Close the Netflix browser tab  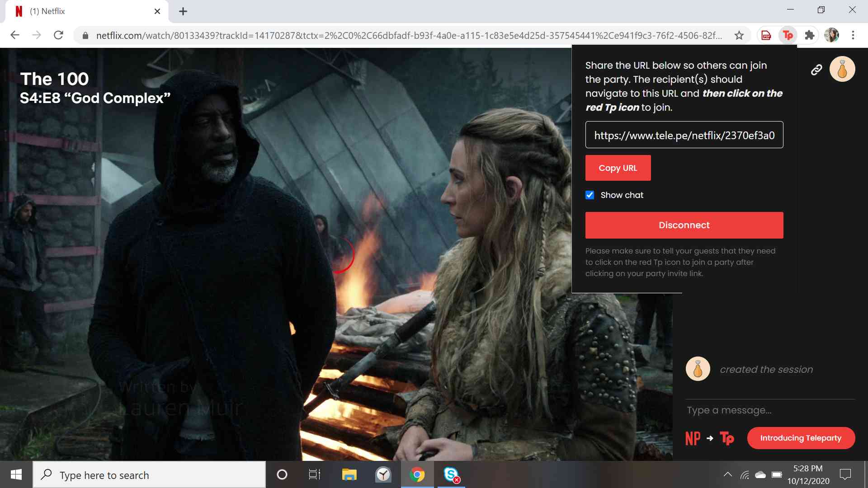tap(157, 11)
